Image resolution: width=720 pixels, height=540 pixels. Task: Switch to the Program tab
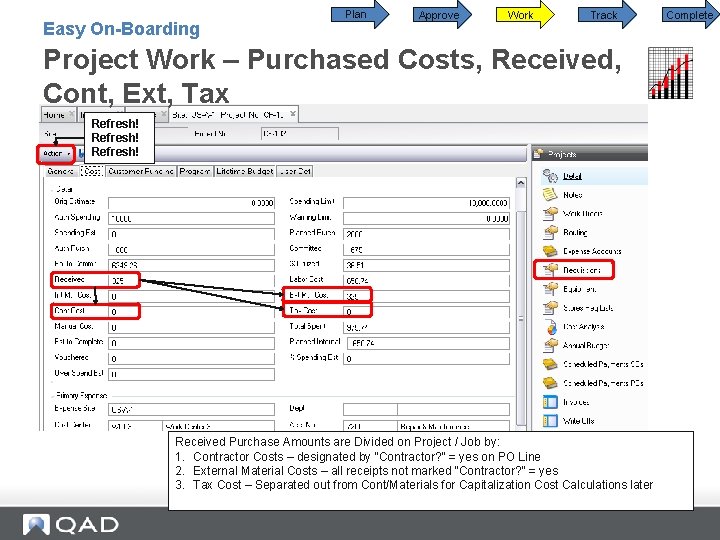[195, 171]
